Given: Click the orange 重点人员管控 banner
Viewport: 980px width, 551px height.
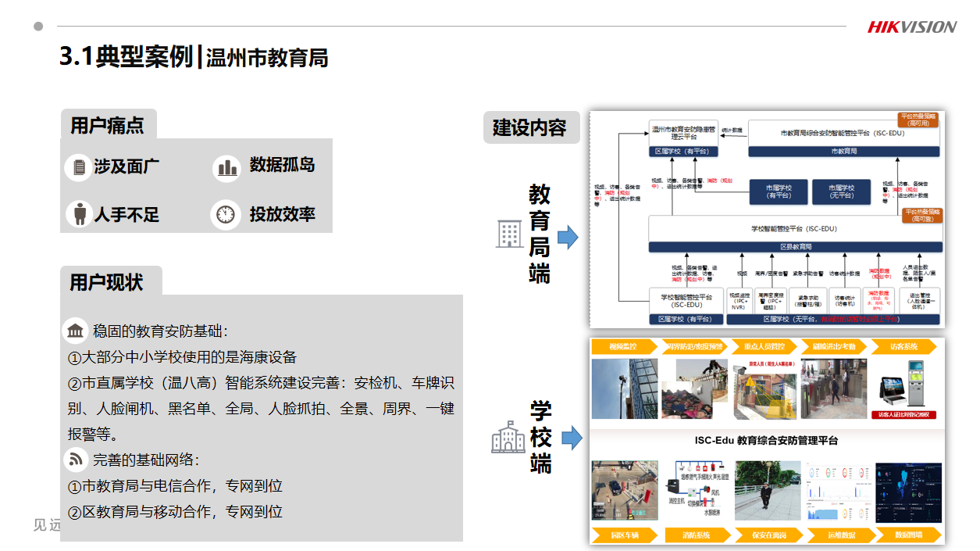Looking at the screenshot, I should 763,346.
